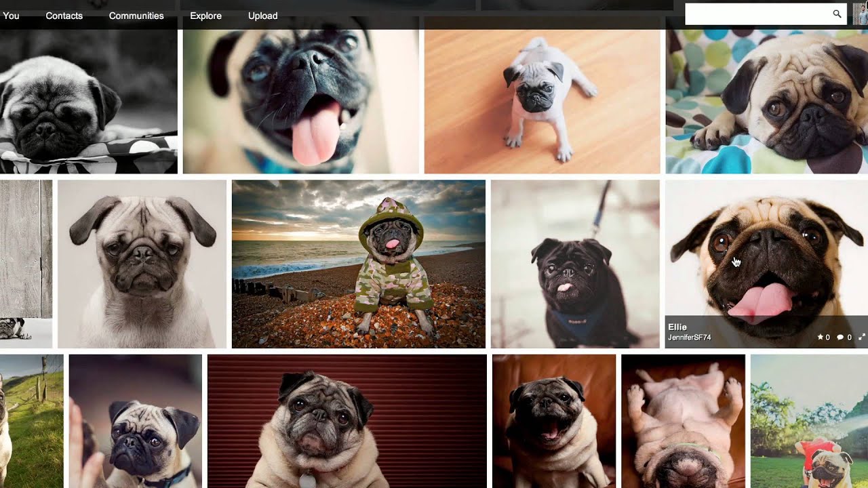
Task: View the pug in camouflage hoodie on beach
Action: (x=359, y=264)
